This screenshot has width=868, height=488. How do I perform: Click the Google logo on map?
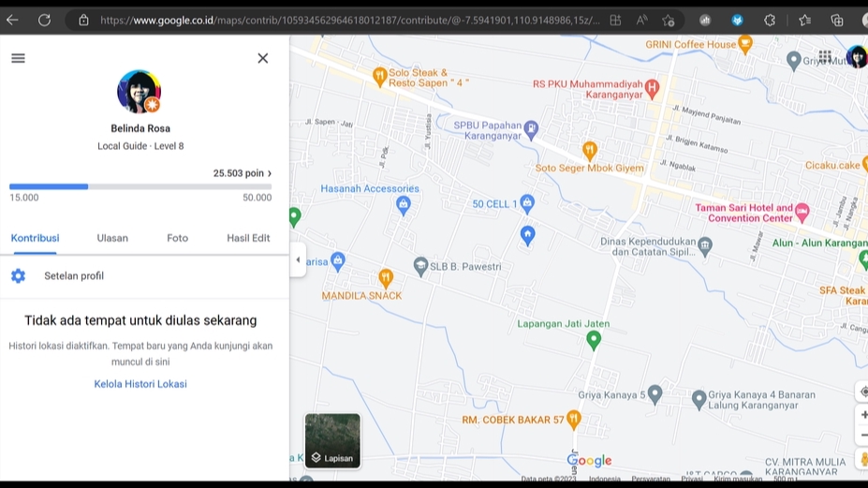pos(590,460)
